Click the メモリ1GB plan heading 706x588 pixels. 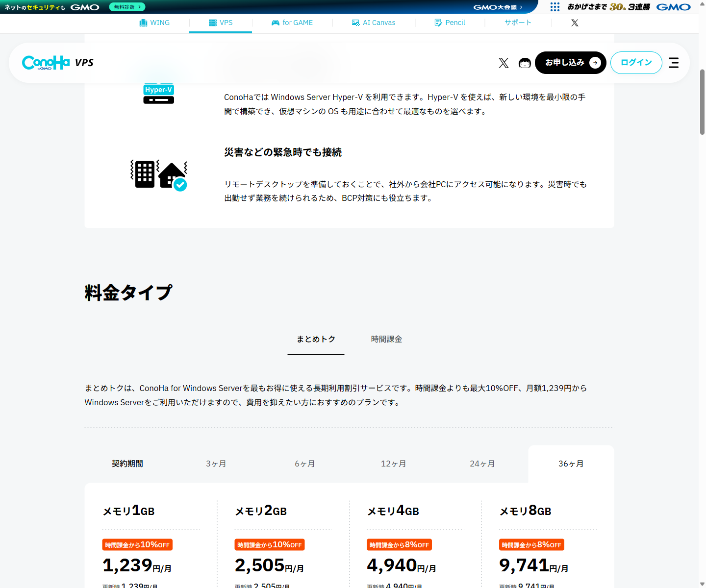(128, 511)
